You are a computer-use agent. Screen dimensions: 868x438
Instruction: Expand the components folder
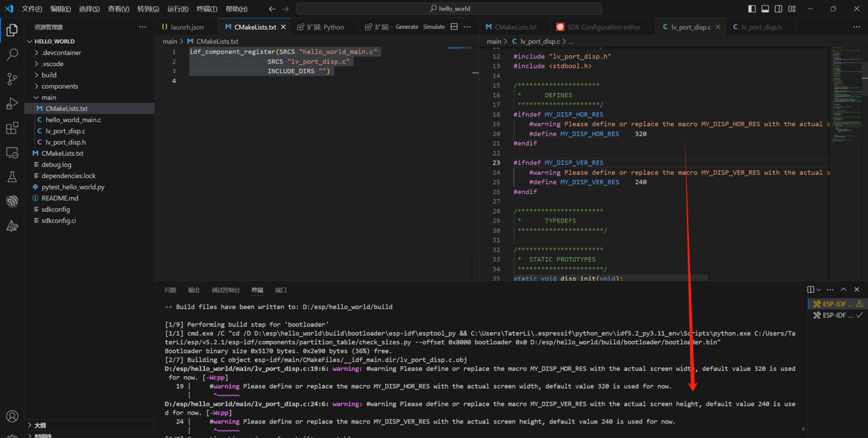coord(59,86)
